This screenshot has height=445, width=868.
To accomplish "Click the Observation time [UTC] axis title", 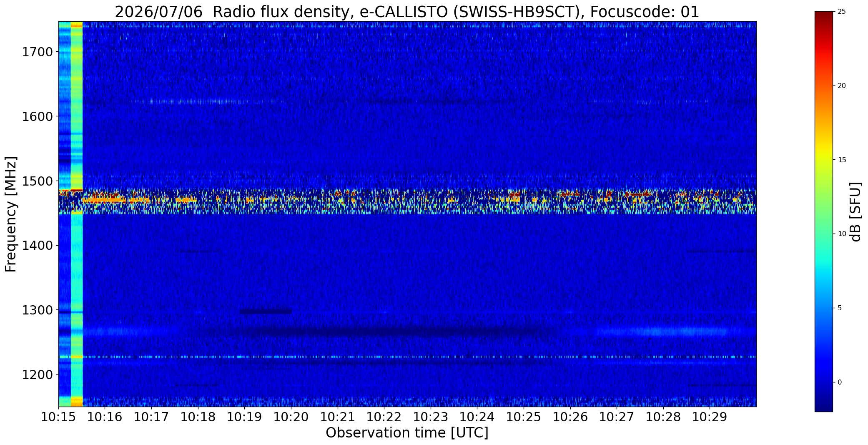I will click(x=407, y=433).
